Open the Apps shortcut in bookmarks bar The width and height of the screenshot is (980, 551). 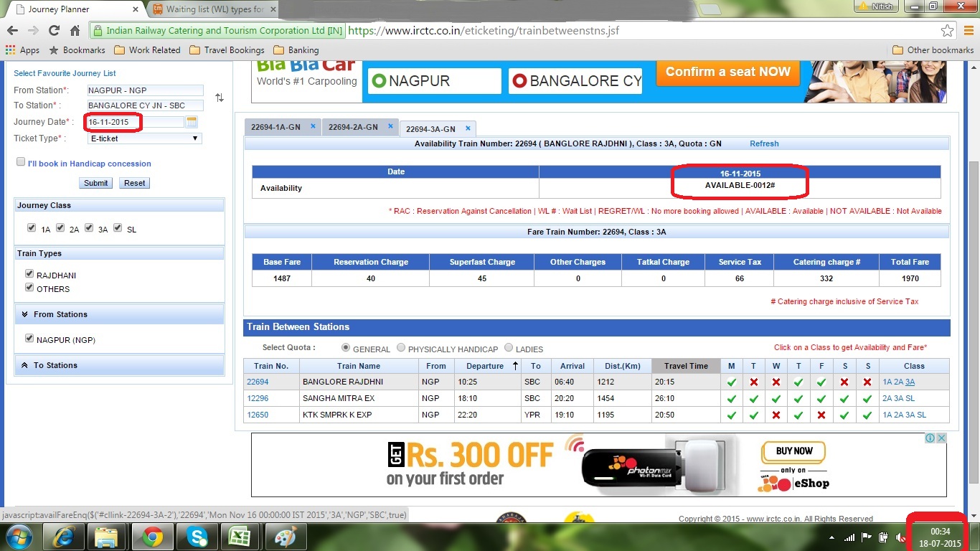tap(22, 50)
